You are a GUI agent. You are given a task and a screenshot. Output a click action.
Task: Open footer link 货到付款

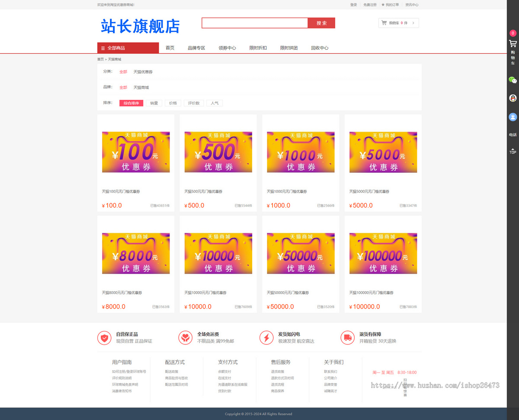pyautogui.click(x=224, y=391)
